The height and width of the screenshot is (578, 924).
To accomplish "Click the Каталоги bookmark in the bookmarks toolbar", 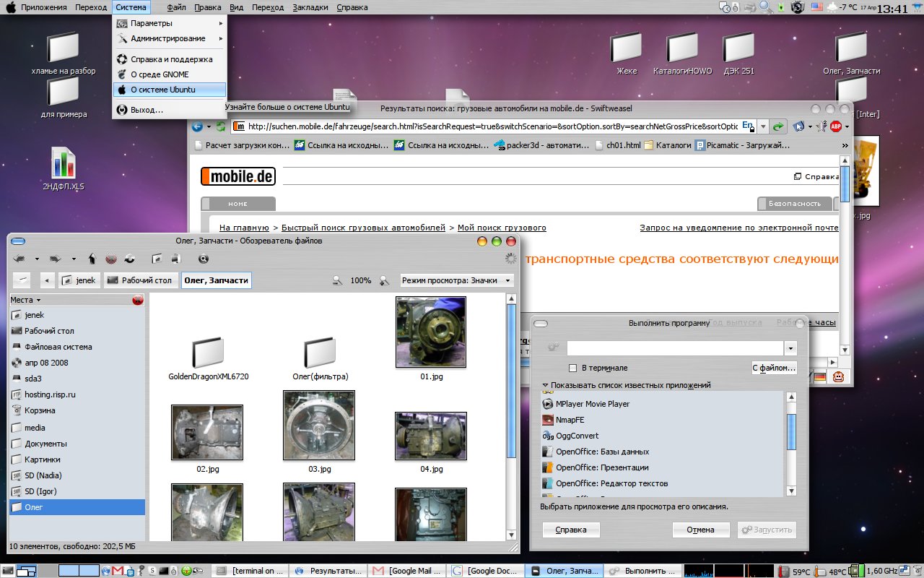I will point(668,145).
